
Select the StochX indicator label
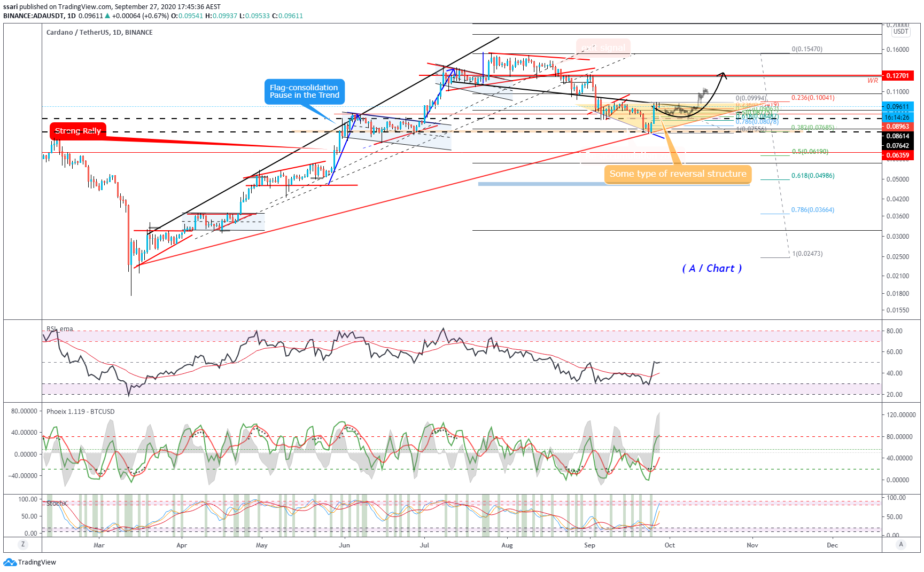click(56, 504)
